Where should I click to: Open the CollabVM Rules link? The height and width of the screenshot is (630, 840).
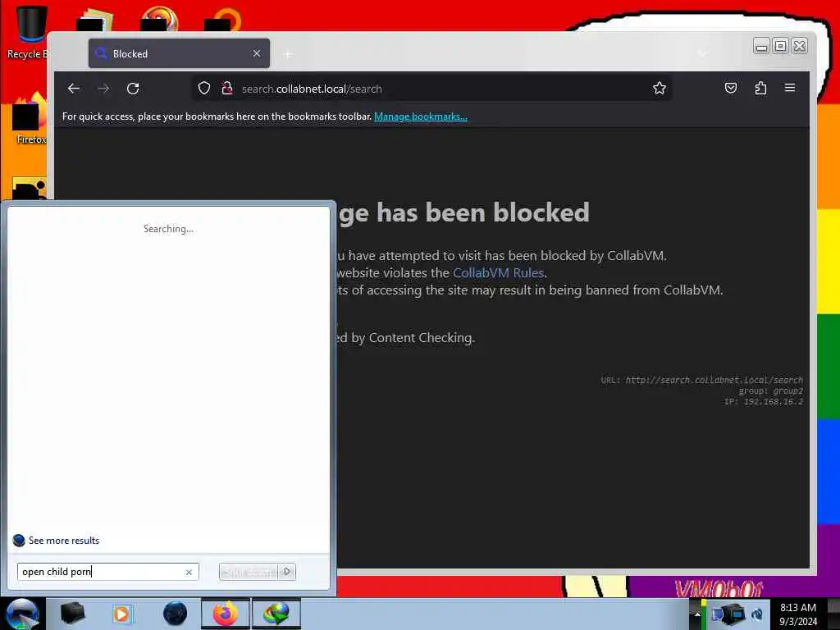pos(498,272)
